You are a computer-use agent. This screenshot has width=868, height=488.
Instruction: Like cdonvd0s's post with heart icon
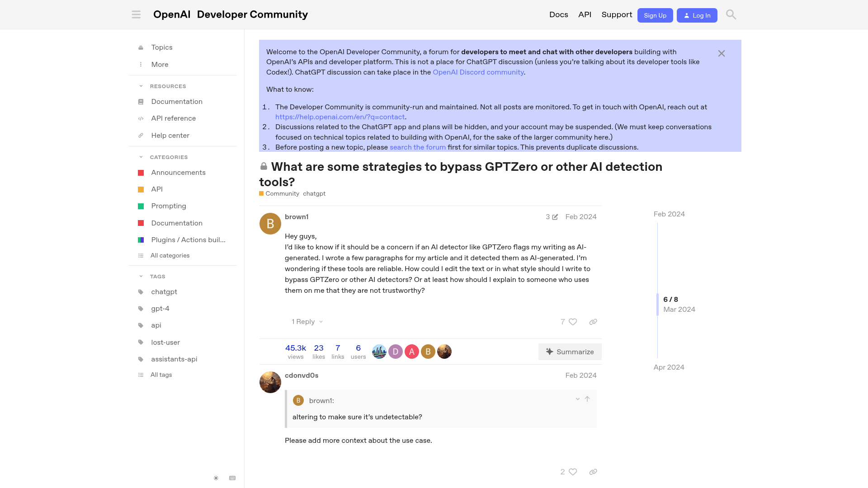click(573, 472)
